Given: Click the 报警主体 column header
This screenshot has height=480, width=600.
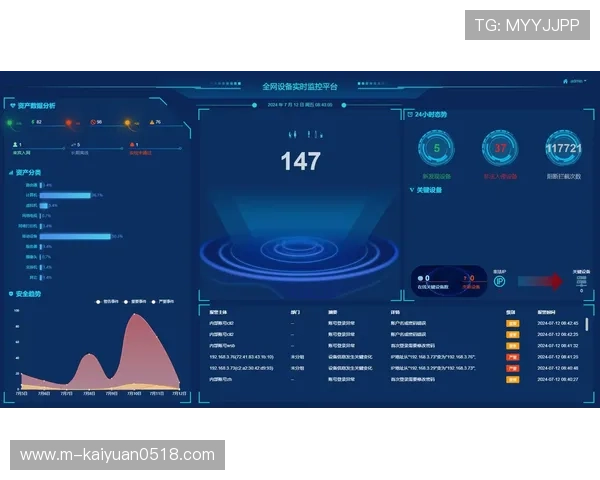Looking at the screenshot, I should point(219,311).
